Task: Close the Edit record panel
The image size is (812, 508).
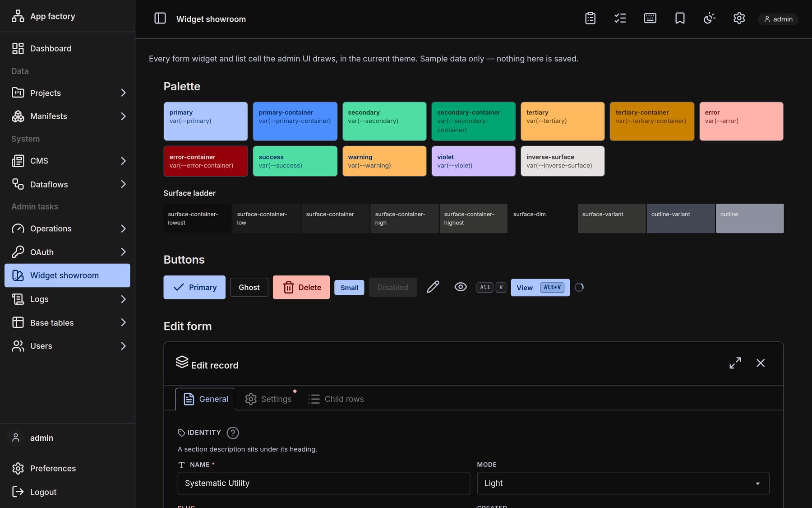Action: click(x=761, y=363)
